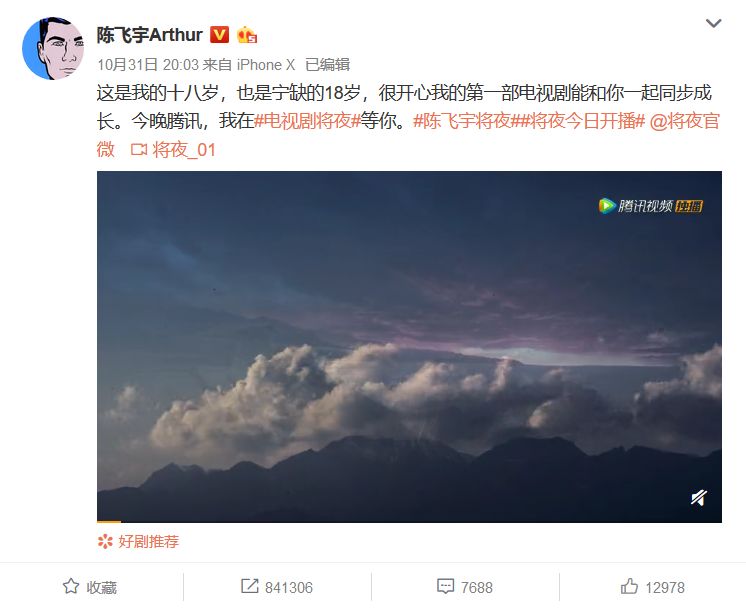The width and height of the screenshot is (746, 610).
Task: Click the crown membership badge icon
Action: (x=247, y=35)
